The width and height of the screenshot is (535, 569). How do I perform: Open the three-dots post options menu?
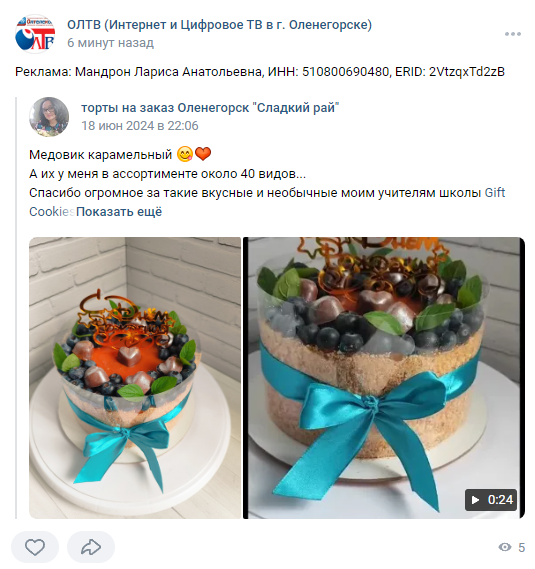pos(512,34)
